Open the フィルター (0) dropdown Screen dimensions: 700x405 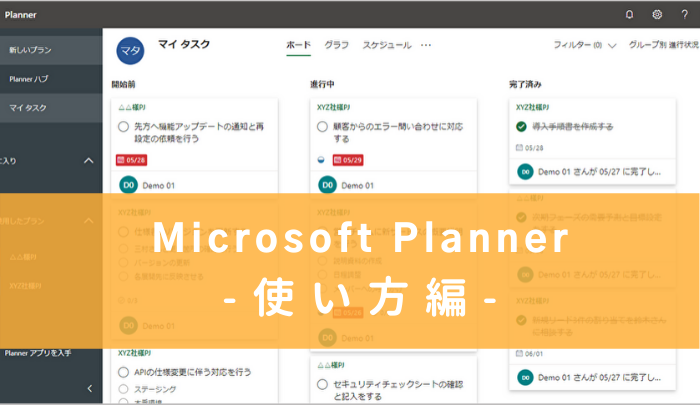point(584,45)
